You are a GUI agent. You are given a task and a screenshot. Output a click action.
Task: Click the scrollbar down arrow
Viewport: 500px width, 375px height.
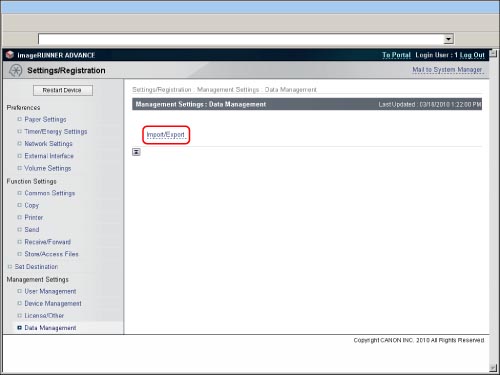coord(493,368)
